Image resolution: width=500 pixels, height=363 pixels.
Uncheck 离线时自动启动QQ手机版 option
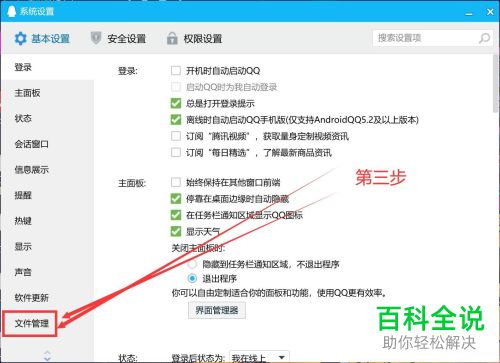tap(176, 120)
